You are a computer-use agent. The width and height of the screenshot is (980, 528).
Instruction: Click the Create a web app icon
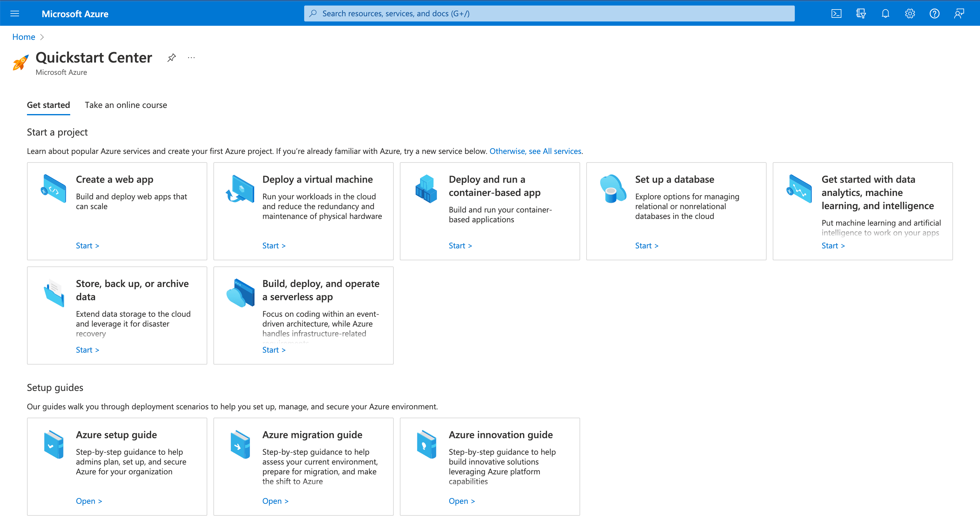54,189
